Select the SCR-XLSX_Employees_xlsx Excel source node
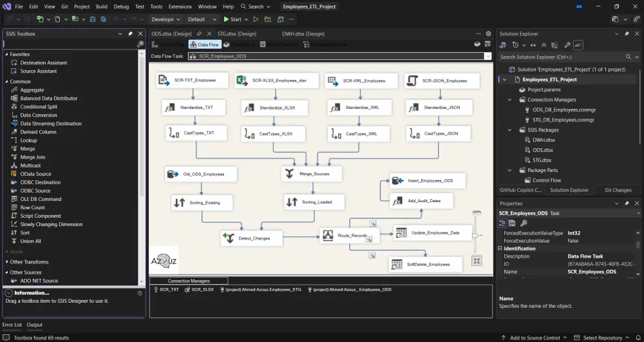The image size is (644, 342). tap(276, 81)
